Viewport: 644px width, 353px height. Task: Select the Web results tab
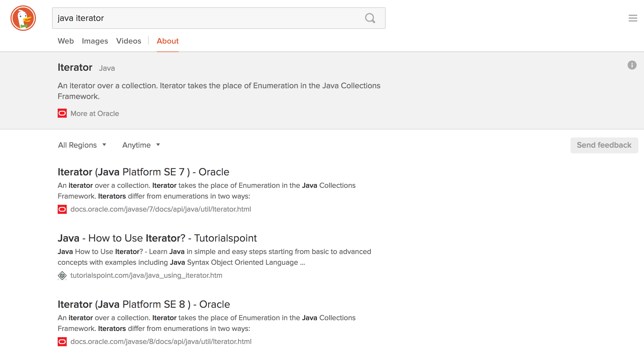[65, 41]
